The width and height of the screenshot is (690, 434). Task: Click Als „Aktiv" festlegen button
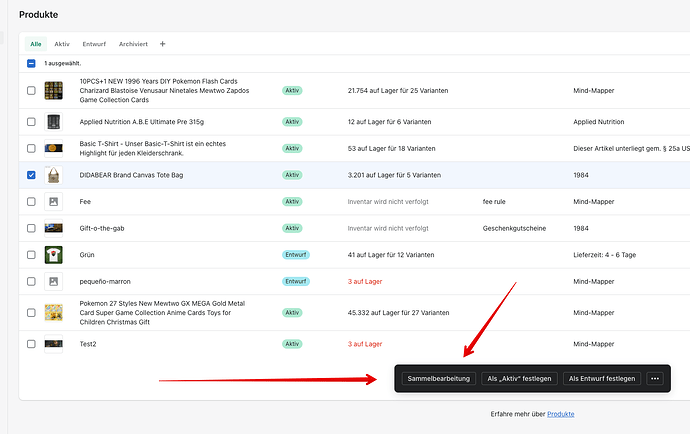coord(516,378)
